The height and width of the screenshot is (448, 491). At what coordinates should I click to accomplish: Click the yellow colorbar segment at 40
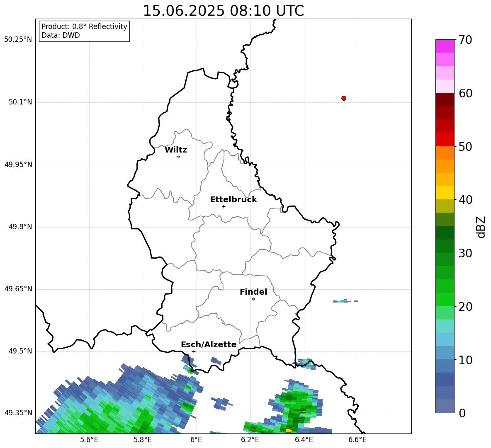445,193
